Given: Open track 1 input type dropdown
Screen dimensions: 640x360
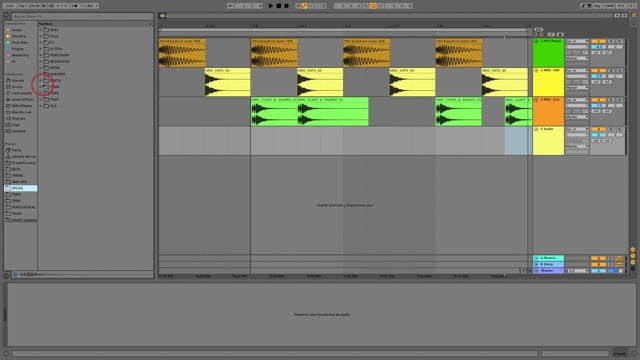Looking at the screenshot, I should 577,41.
